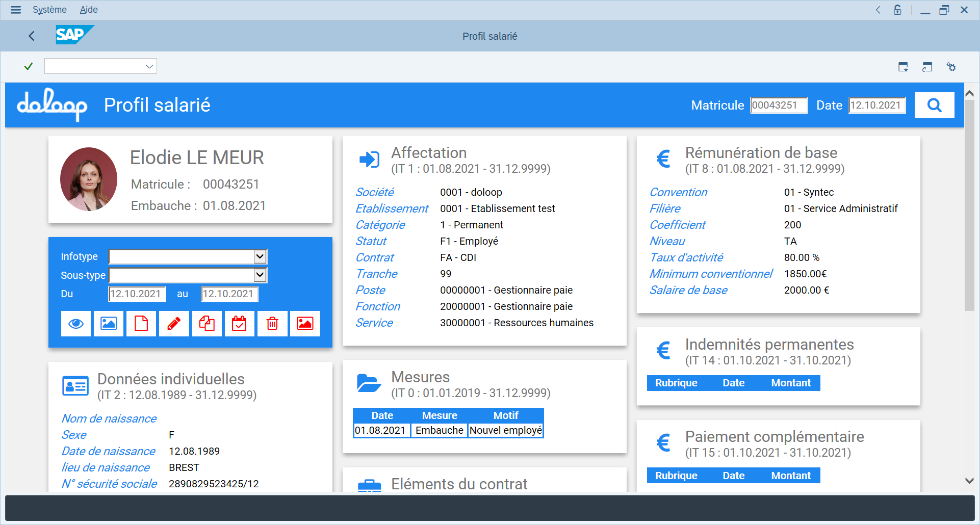This screenshot has width=980, height=525.
Task: Click the red copy documents icon
Action: click(x=207, y=324)
